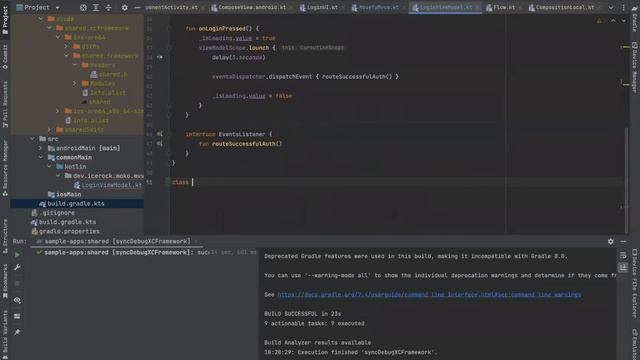Viewport: 640px width, 360px height.
Task: Toggle scroll-to-end icon in Run output
Action: [x=623, y=268]
